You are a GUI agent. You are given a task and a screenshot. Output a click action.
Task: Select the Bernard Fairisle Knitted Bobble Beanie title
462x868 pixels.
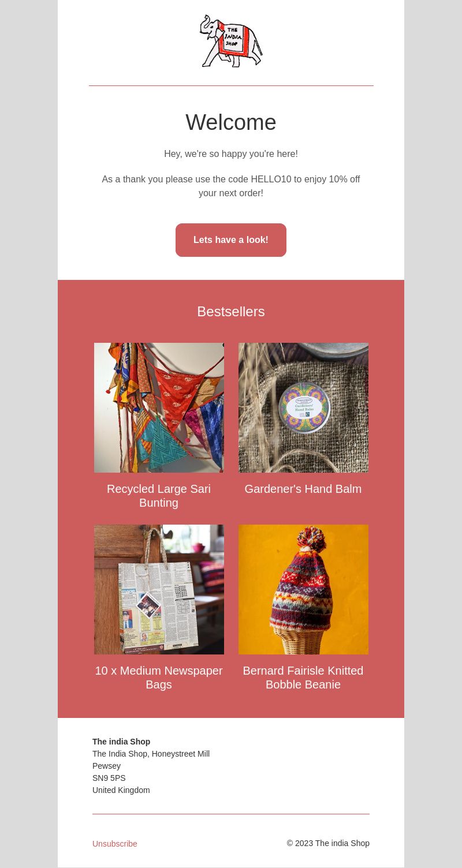point(303,678)
